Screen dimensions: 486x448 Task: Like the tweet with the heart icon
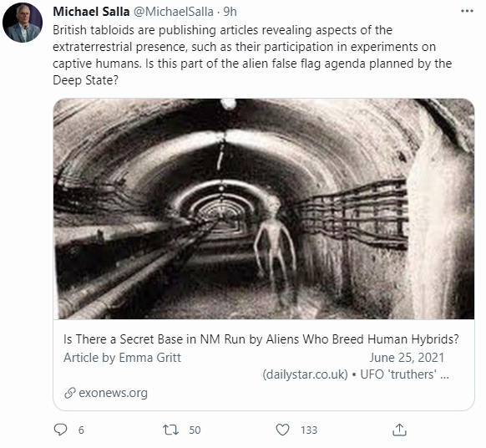pos(282,430)
